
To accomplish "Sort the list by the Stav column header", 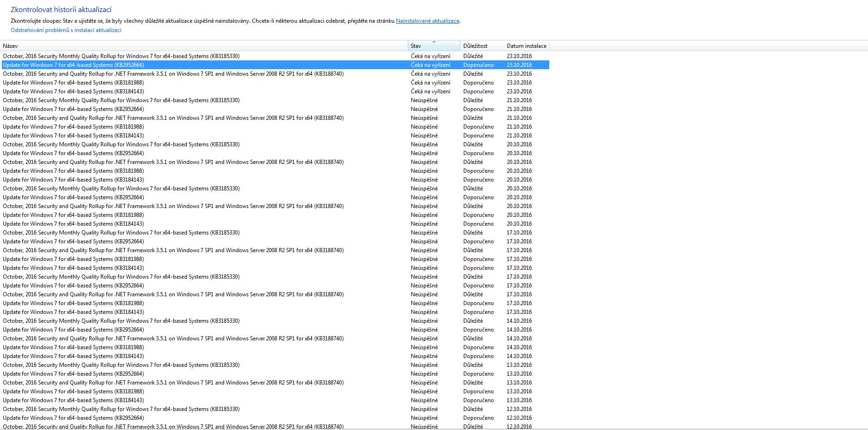I will pyautogui.click(x=434, y=46).
